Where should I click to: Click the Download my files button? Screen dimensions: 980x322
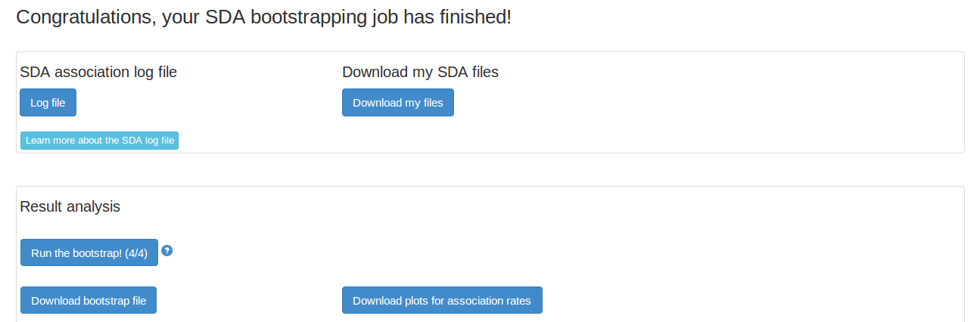point(398,103)
